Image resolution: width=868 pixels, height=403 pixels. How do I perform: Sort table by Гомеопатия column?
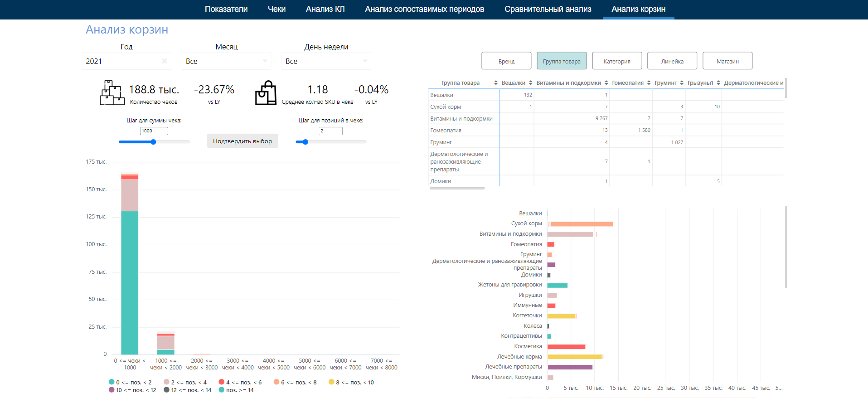649,83
